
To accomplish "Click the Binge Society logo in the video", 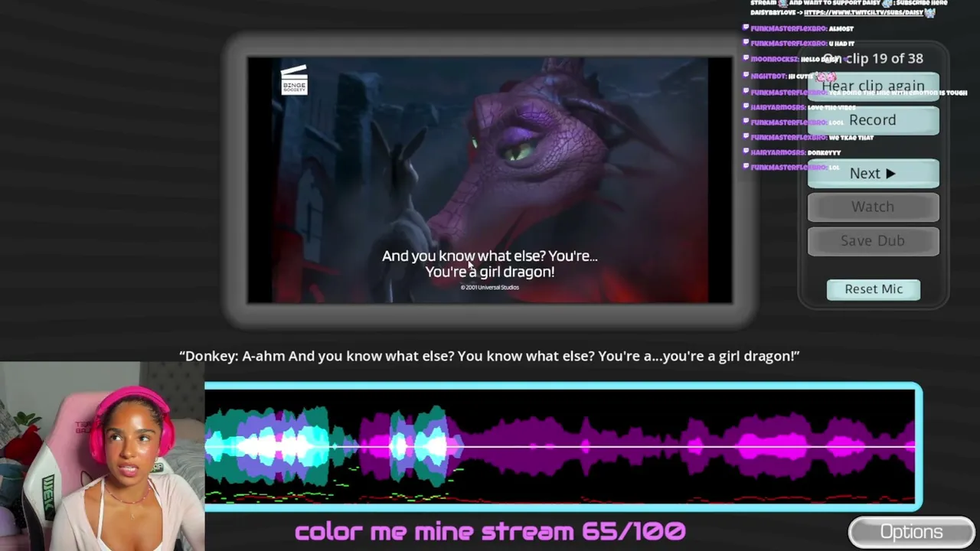I will pyautogui.click(x=294, y=80).
